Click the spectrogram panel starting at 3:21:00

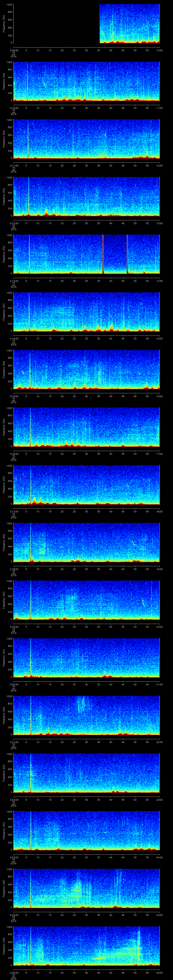tap(87, 715)
